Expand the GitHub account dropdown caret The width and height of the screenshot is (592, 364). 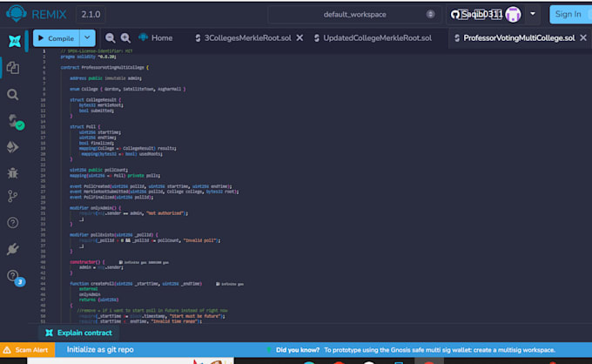pyautogui.click(x=533, y=14)
